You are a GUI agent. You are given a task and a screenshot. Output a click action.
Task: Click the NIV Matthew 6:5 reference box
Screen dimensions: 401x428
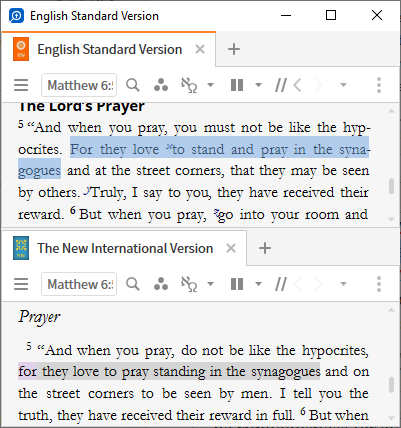pos(79,284)
